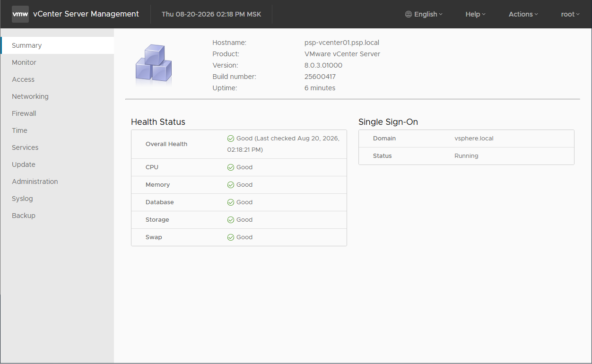
Task: Click the Product value VMware vCenter Server
Action: point(342,54)
